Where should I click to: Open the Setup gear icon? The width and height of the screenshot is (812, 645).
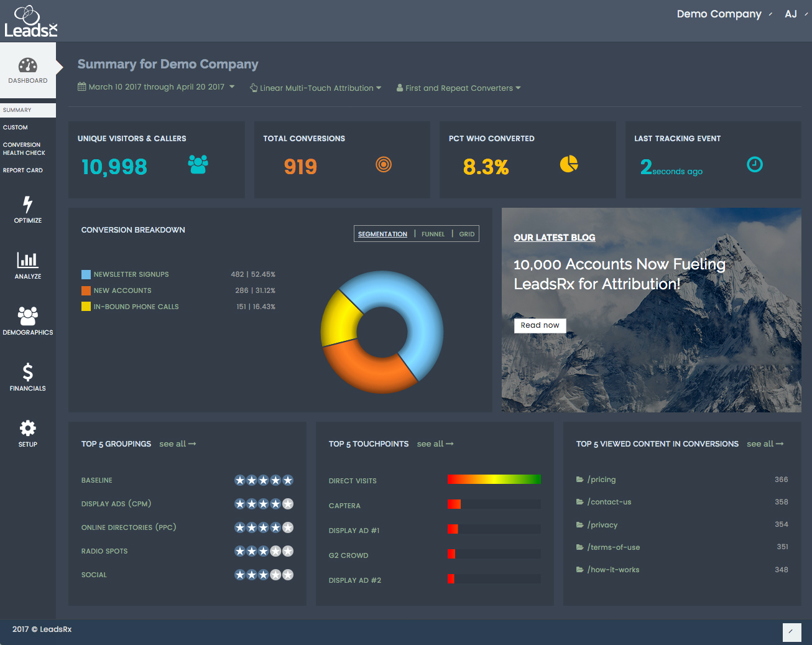[28, 428]
